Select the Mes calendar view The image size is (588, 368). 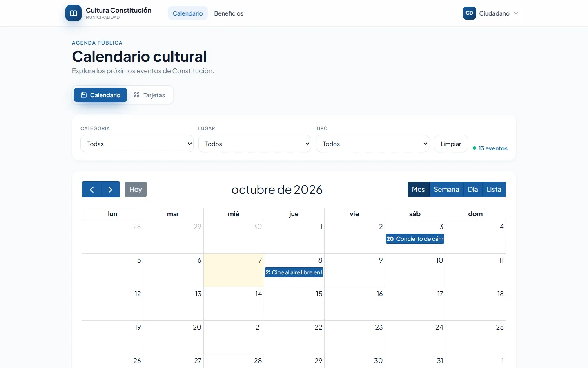(x=419, y=189)
